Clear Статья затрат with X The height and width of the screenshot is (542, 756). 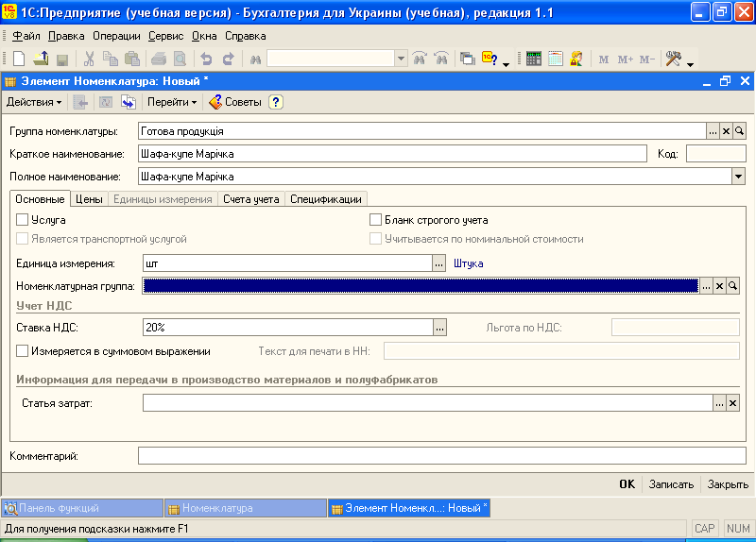tap(732, 403)
